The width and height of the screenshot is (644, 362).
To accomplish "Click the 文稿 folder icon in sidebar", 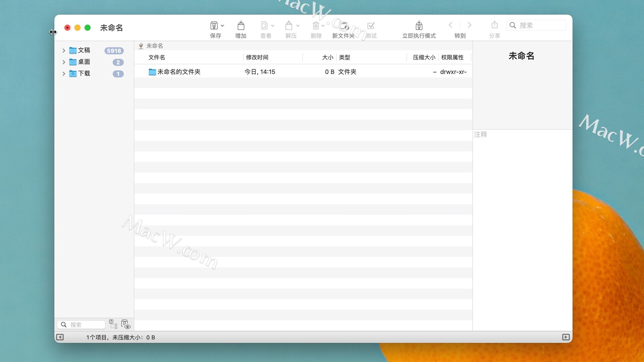I will (73, 51).
